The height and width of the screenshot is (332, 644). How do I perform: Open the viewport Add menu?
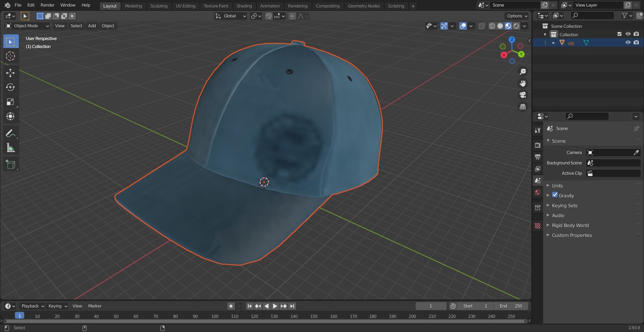(x=92, y=26)
